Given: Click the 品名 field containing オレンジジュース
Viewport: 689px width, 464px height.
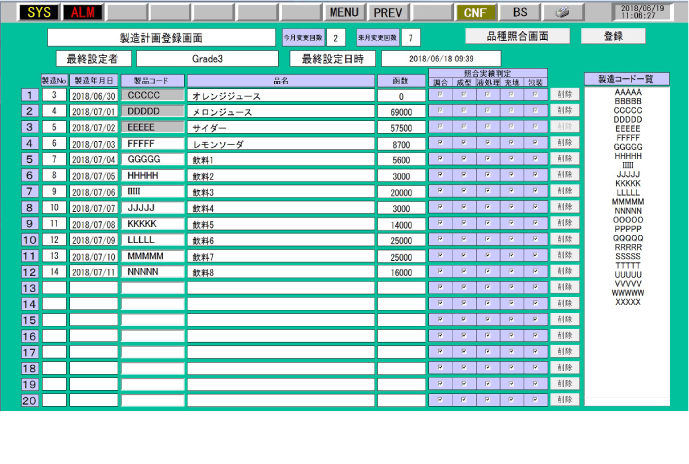Looking at the screenshot, I should click(x=281, y=95).
